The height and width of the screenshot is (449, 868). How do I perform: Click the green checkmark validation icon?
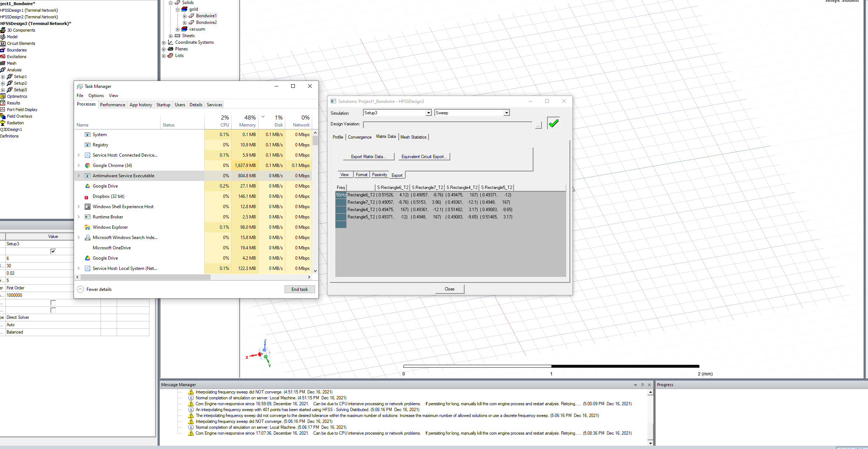[553, 124]
